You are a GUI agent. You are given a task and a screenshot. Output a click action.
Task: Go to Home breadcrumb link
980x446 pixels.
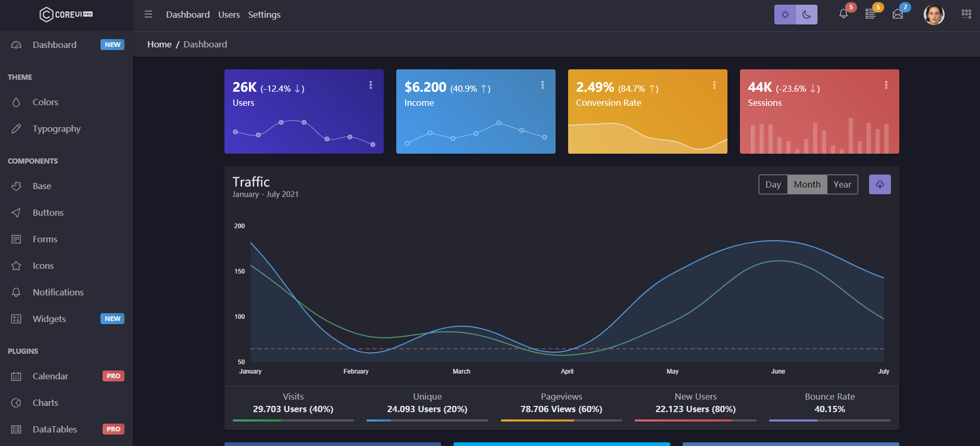[x=159, y=44]
